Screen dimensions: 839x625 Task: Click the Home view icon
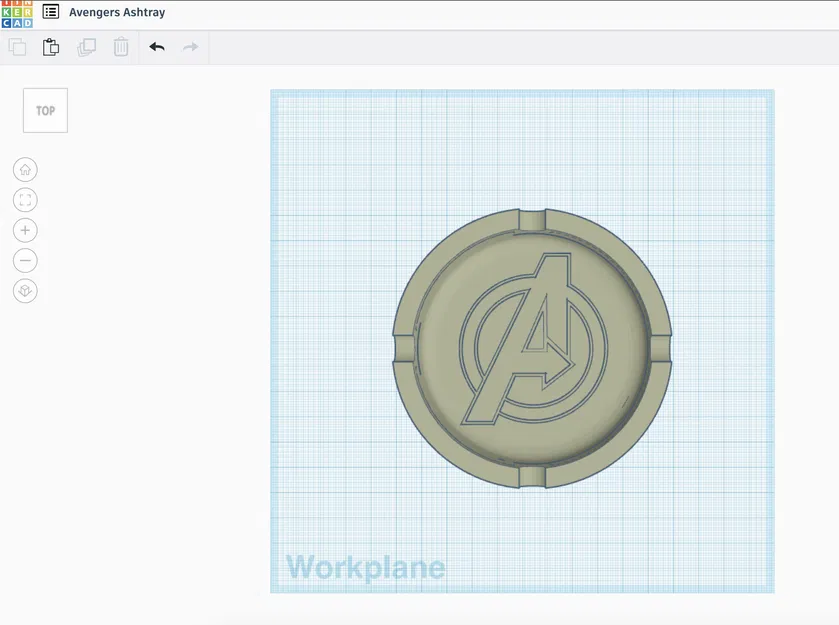click(24, 168)
